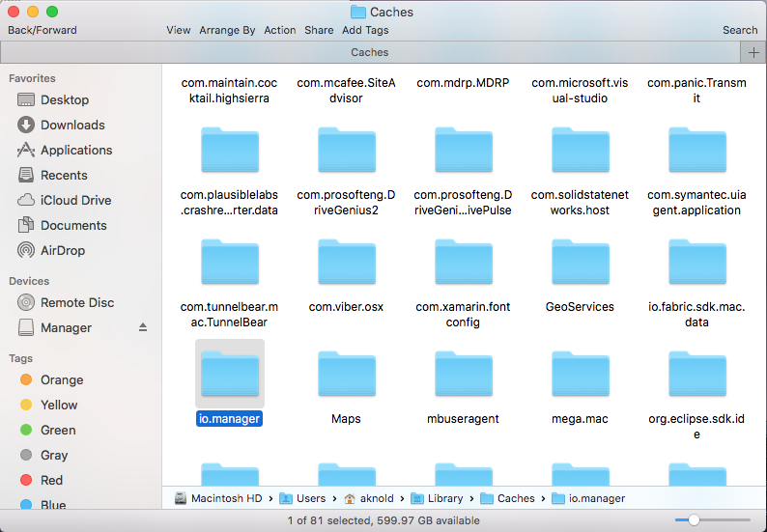Open AirDrop in the sidebar
The height and width of the screenshot is (532, 767).
(63, 250)
